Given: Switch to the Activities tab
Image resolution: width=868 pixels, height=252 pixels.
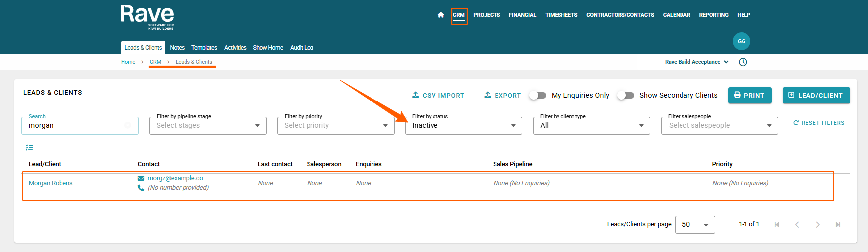Looking at the screenshot, I should (x=235, y=48).
